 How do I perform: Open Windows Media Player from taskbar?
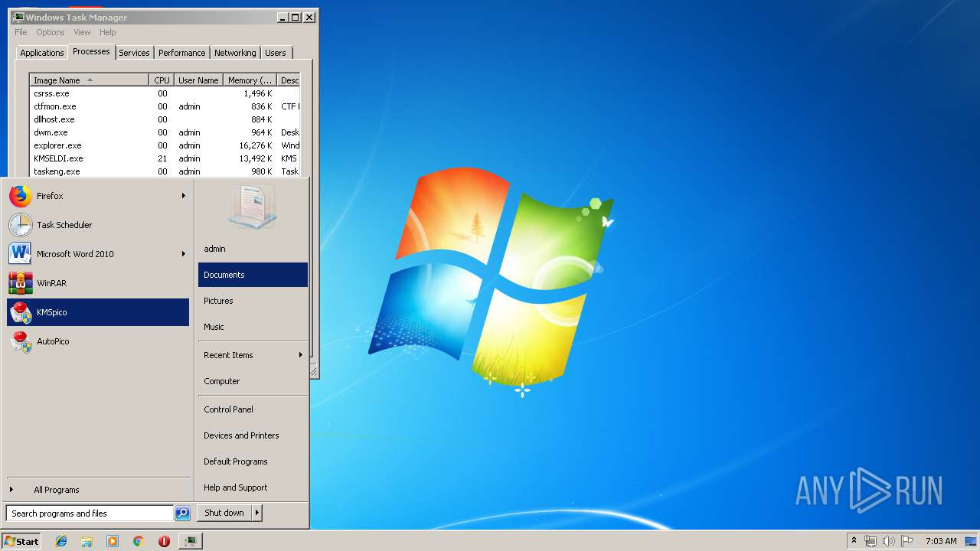click(x=113, y=541)
